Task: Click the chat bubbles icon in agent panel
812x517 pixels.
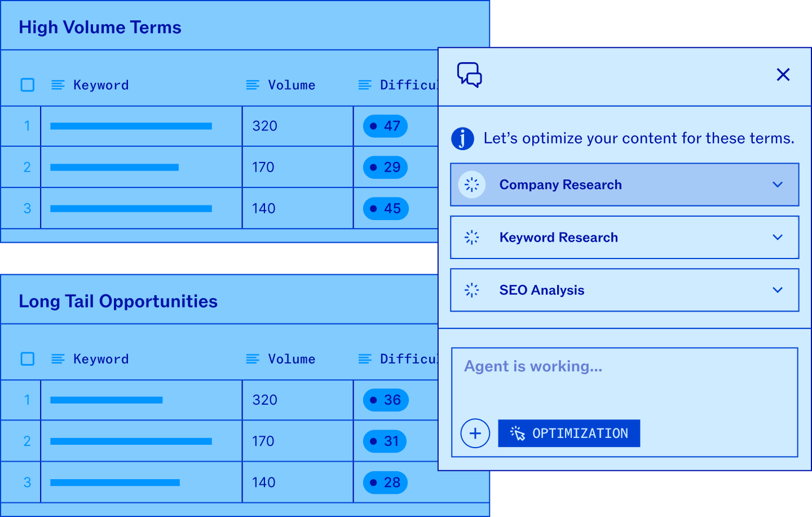Action: click(469, 75)
